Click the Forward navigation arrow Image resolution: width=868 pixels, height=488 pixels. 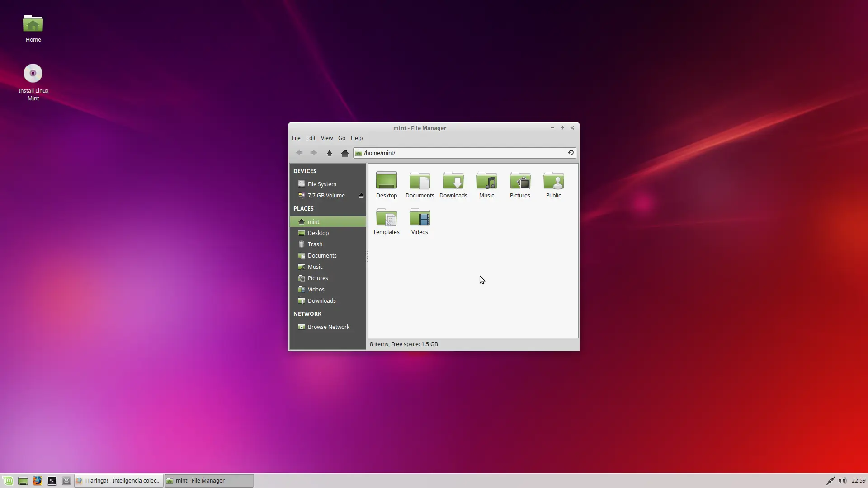(314, 153)
